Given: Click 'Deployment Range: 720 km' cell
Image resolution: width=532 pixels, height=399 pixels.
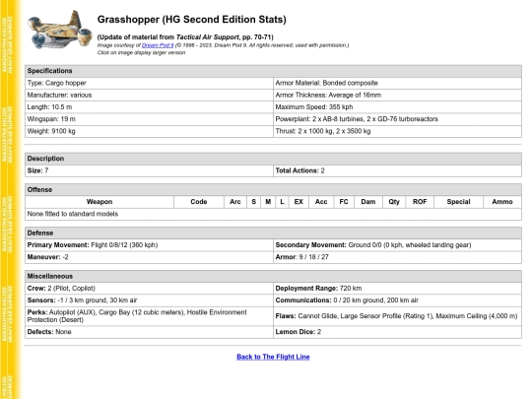Looking at the screenshot, I should click(x=397, y=289).
